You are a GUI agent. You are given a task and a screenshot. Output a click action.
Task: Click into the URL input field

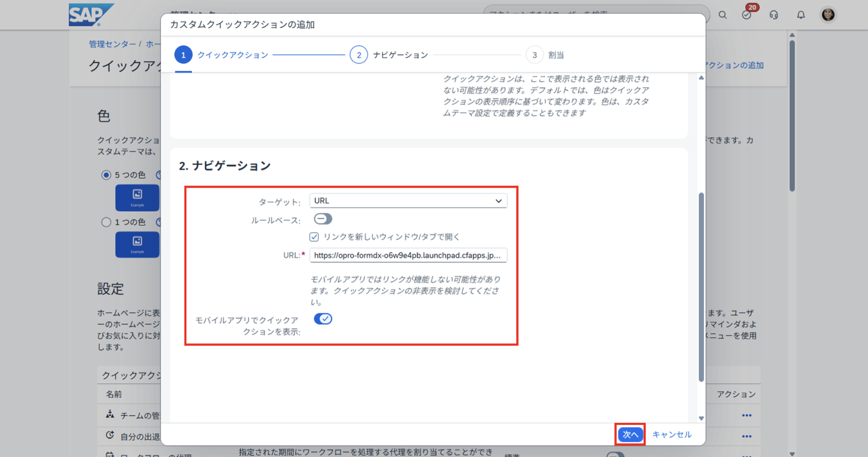408,255
